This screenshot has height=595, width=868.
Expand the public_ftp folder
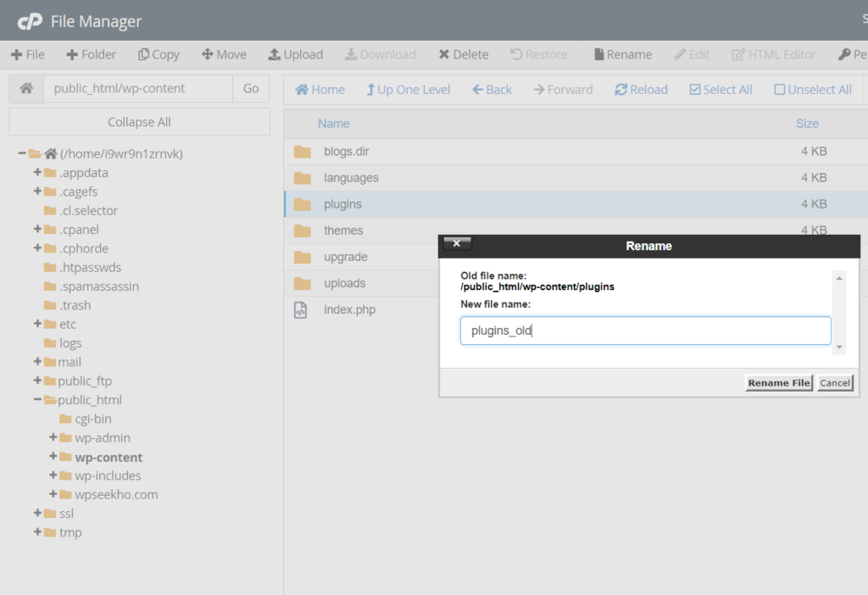[x=37, y=381]
